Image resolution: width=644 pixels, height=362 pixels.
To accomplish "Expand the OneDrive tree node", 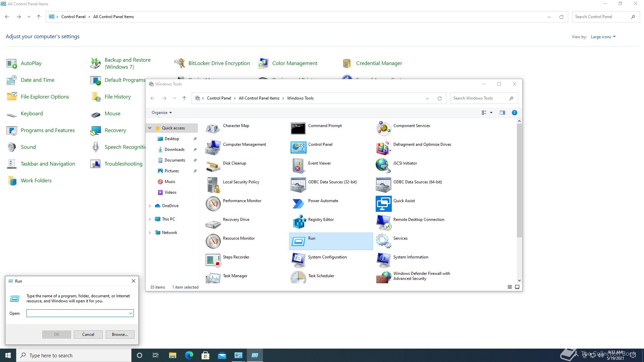I will point(150,206).
